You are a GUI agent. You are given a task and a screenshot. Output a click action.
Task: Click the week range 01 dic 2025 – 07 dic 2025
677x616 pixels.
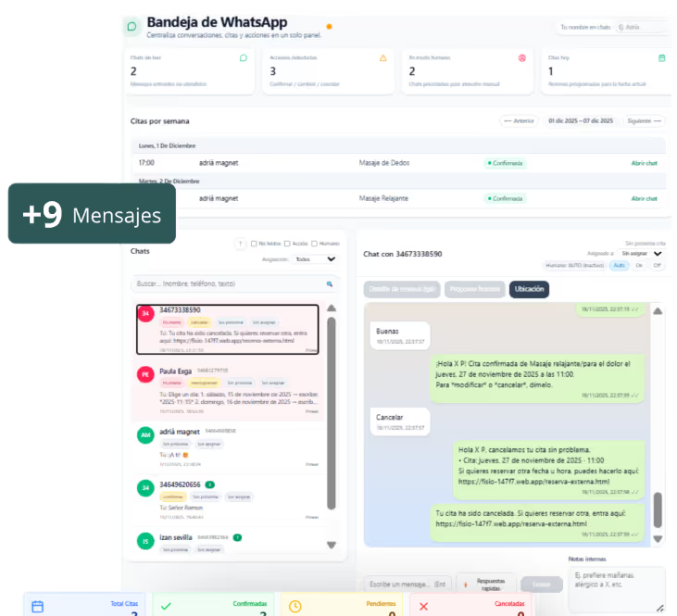tap(581, 121)
